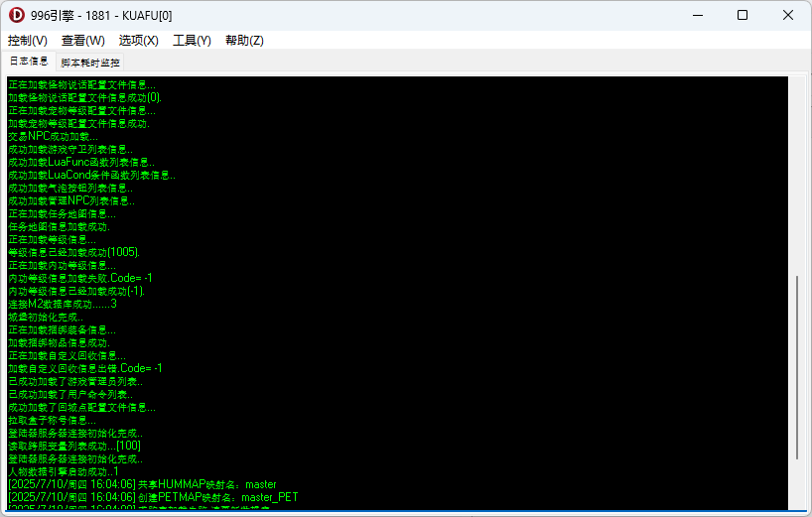Click log line 拉取盒子称号信息...
812x517 pixels.
coord(52,420)
